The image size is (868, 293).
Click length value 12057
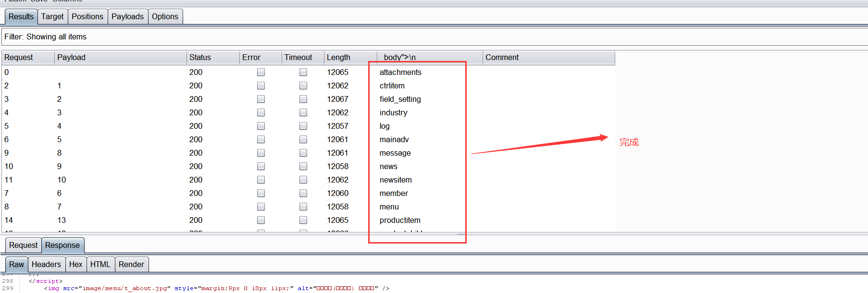tap(338, 126)
